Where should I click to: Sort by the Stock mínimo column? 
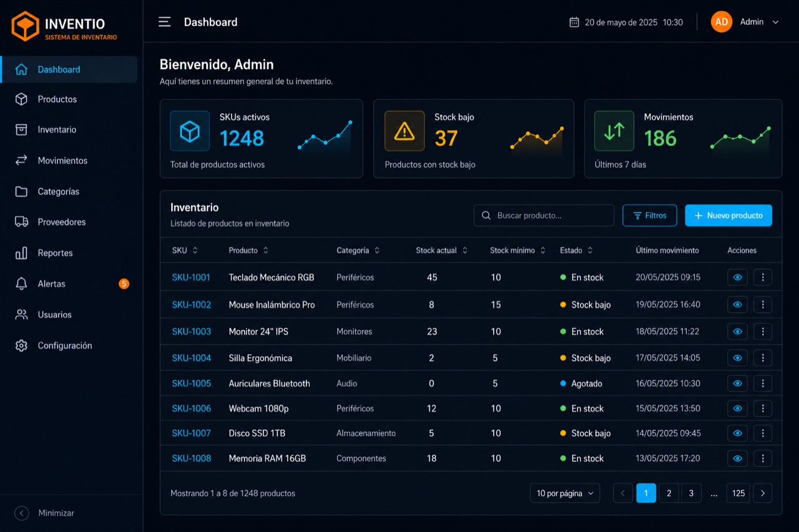[x=517, y=250]
